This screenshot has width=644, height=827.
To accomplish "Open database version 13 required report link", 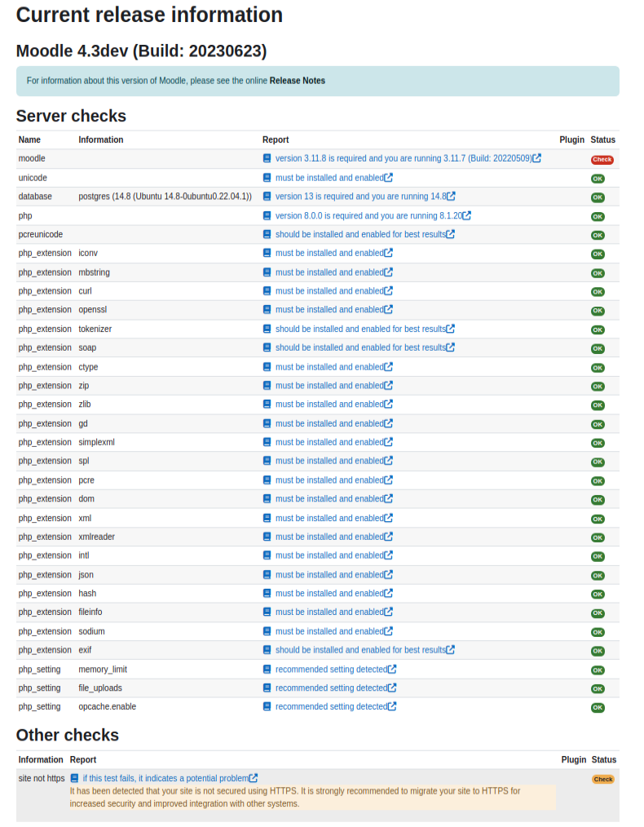I will click(361, 197).
